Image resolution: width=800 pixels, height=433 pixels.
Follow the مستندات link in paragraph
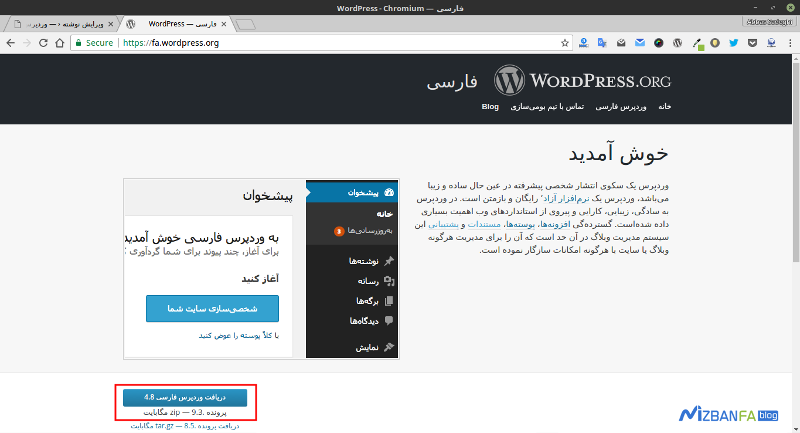pyautogui.click(x=484, y=224)
